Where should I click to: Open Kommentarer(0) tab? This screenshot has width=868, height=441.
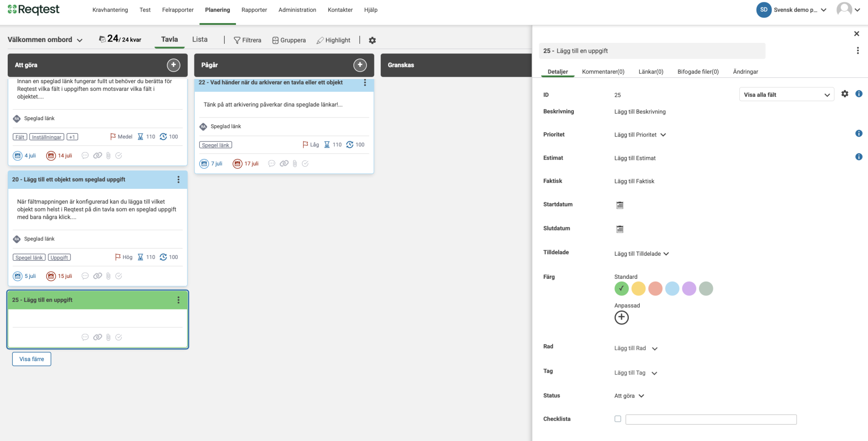tap(603, 72)
